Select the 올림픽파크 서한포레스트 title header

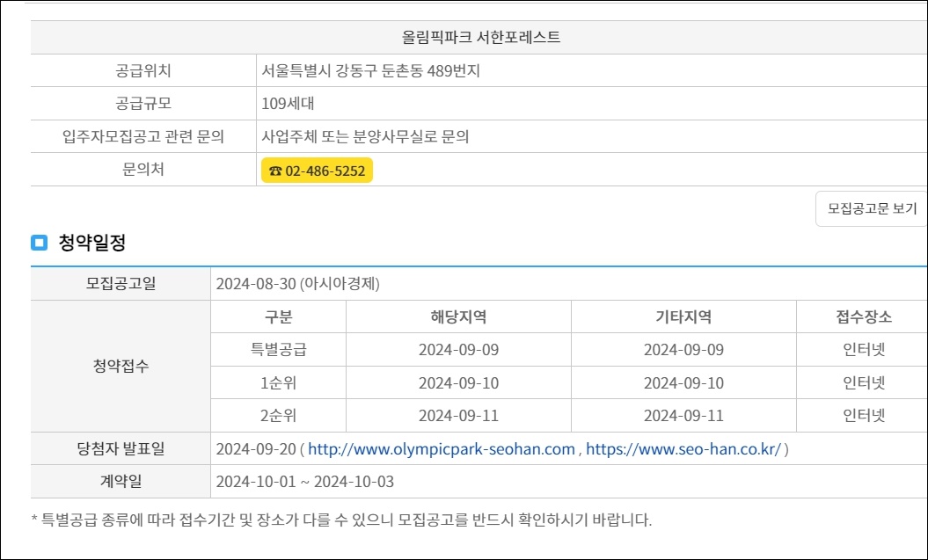(480, 37)
